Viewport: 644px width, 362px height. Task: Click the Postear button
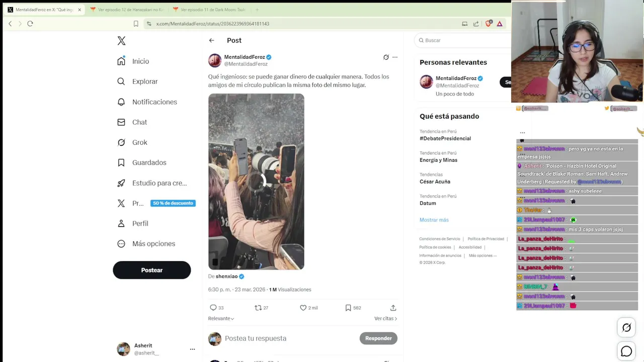pyautogui.click(x=152, y=270)
